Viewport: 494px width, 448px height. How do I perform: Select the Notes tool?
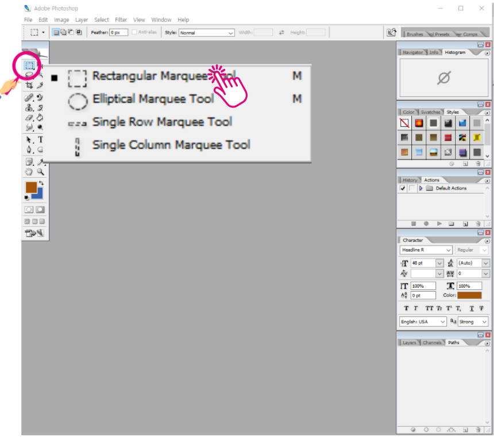point(29,162)
